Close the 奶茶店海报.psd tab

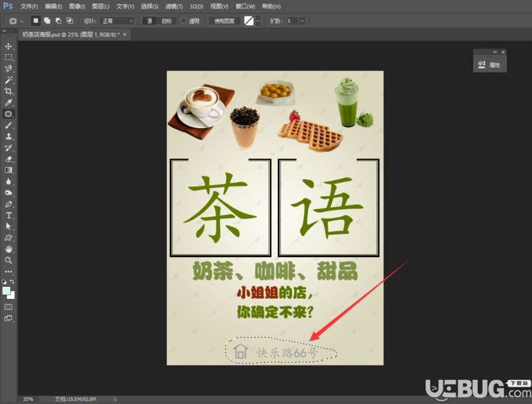pyautogui.click(x=125, y=34)
